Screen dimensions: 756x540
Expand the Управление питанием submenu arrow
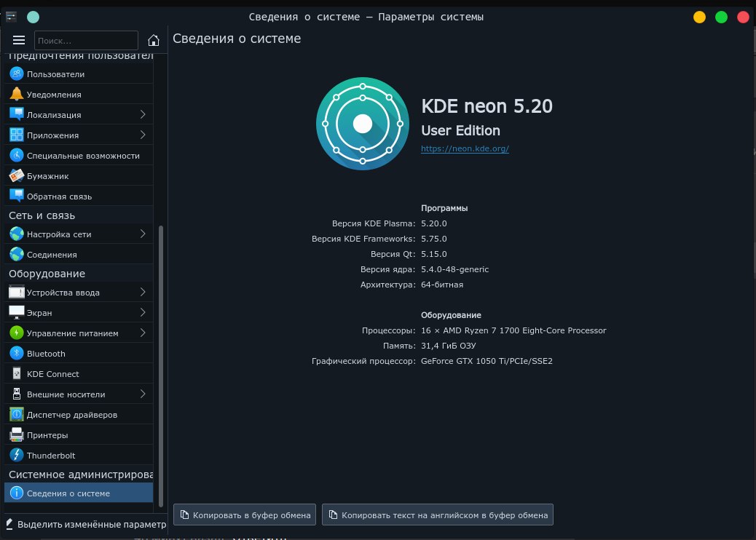pos(143,333)
